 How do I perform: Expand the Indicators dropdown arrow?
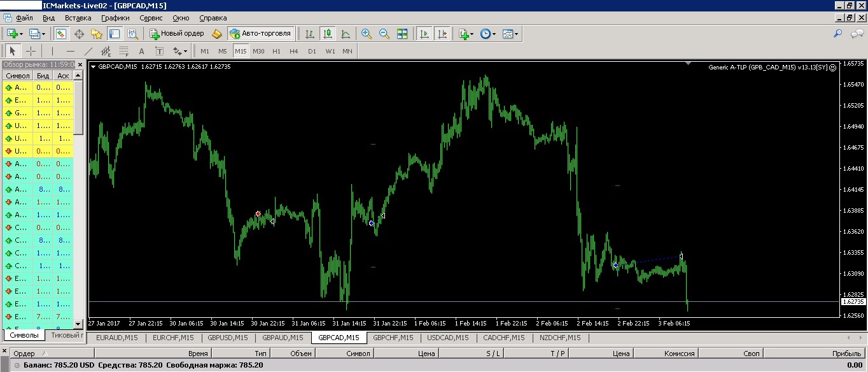pyautogui.click(x=473, y=34)
